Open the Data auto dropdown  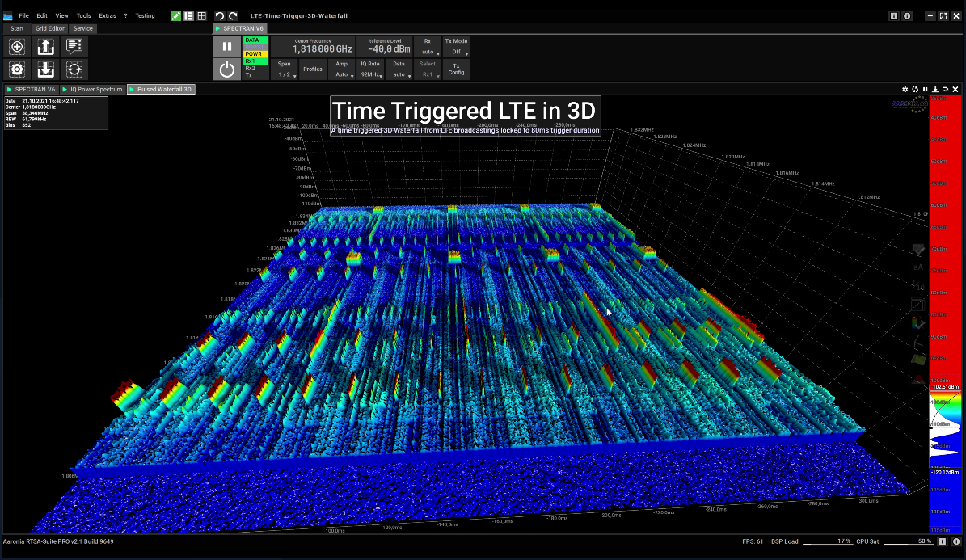(399, 69)
